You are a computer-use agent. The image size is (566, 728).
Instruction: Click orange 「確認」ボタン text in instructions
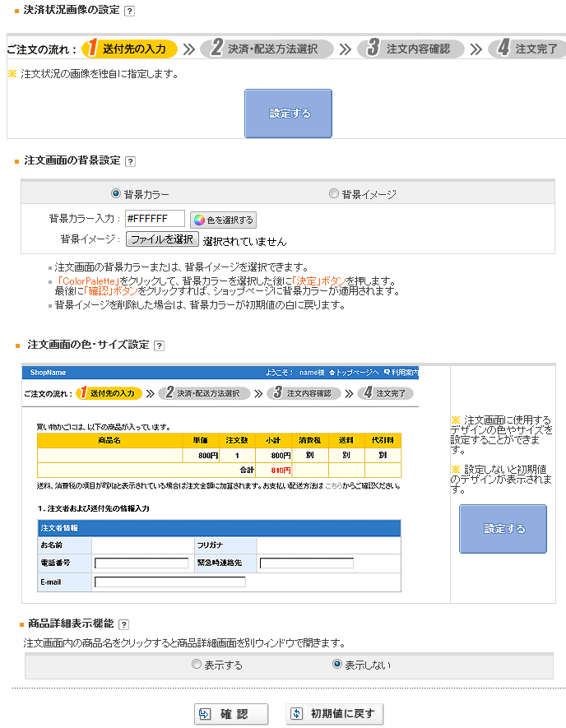110,291
